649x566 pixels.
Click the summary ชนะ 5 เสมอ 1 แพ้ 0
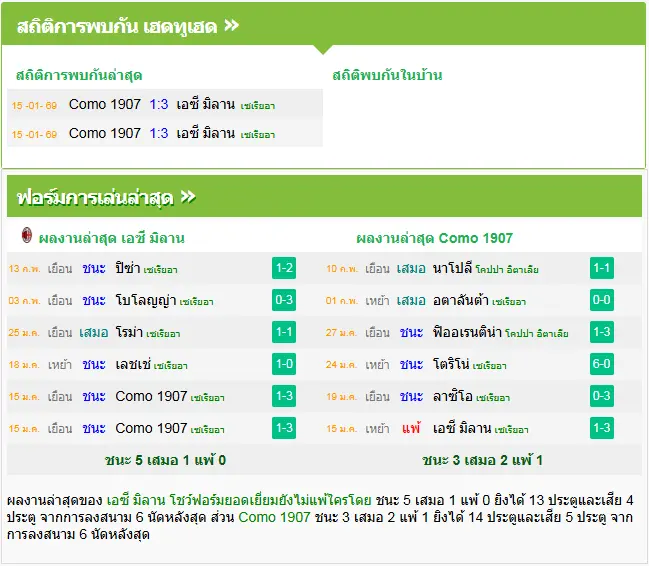click(x=165, y=460)
